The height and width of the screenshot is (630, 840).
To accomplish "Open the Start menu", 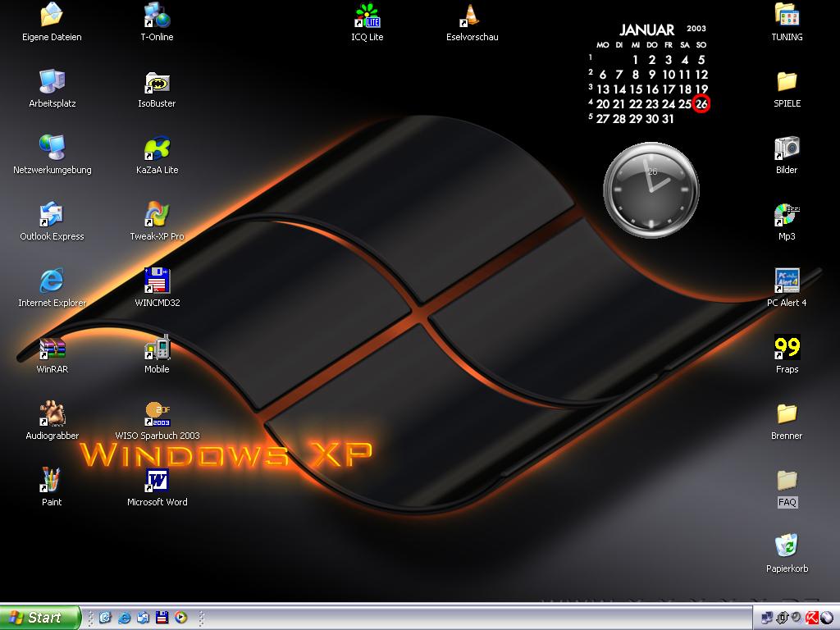I will (x=40, y=617).
